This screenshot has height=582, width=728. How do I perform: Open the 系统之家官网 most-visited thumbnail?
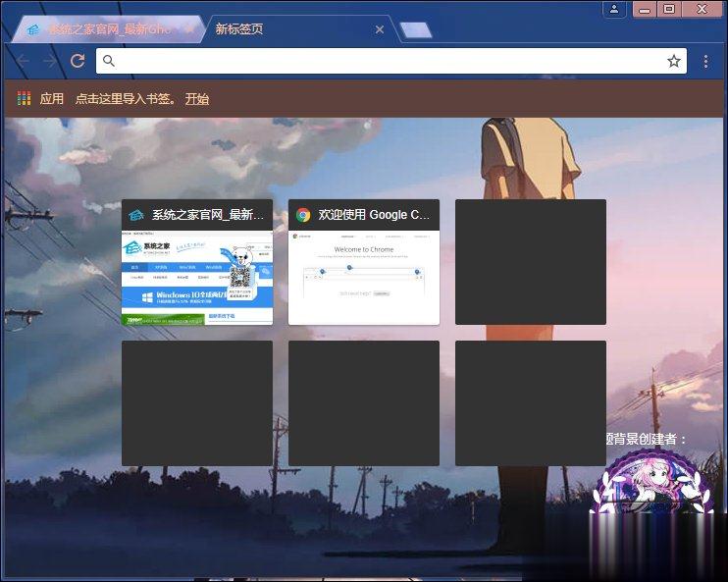[x=197, y=262]
